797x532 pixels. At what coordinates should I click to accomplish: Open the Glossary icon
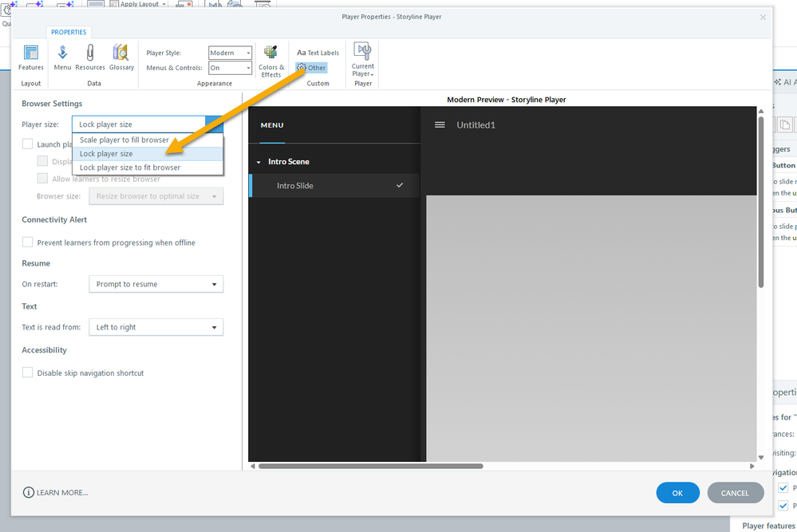click(x=121, y=57)
